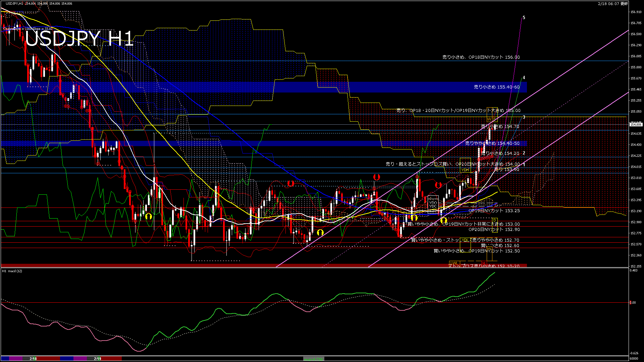
Task: Click the H1 macd (12) indicator label
Action: (x=12, y=271)
